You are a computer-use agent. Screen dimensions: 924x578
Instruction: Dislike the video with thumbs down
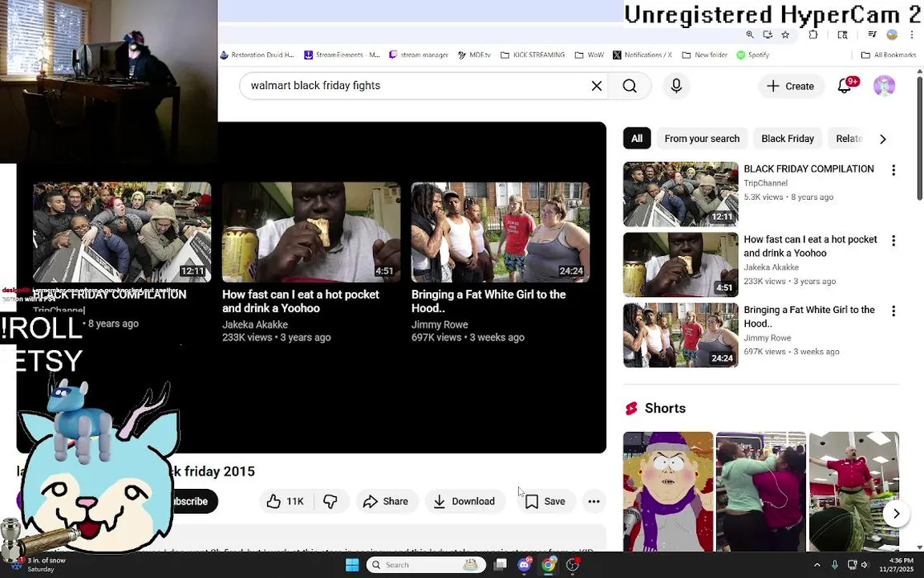330,501
